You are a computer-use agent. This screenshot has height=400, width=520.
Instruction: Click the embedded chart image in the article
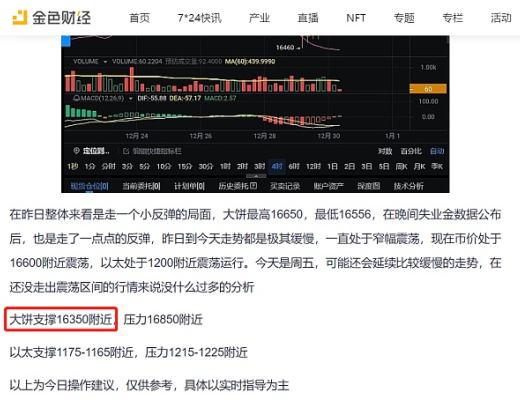click(255, 114)
